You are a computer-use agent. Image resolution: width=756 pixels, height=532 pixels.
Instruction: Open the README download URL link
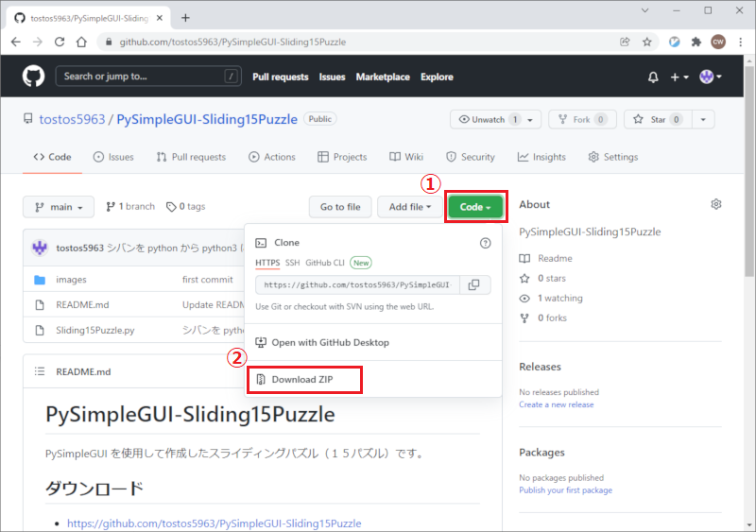pos(215,523)
